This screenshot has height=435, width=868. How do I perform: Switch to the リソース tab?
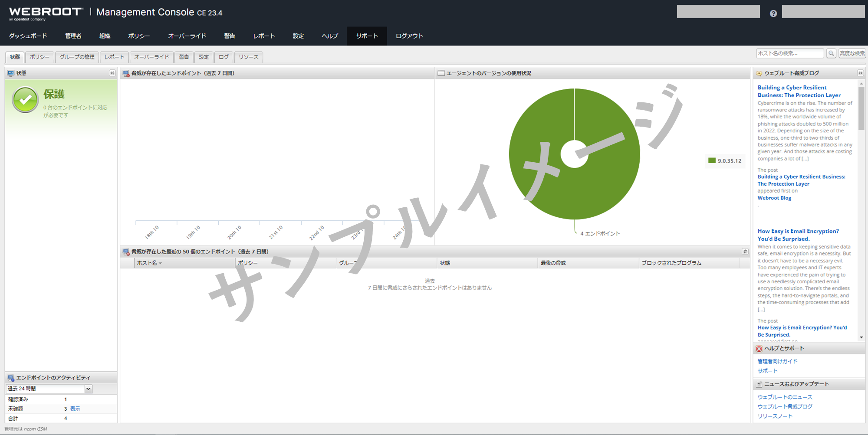248,57
